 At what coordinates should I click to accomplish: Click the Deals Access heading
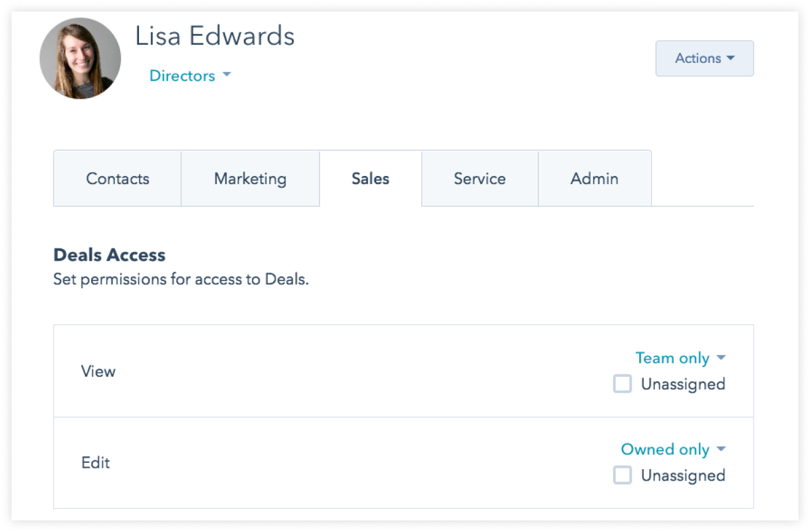108,254
